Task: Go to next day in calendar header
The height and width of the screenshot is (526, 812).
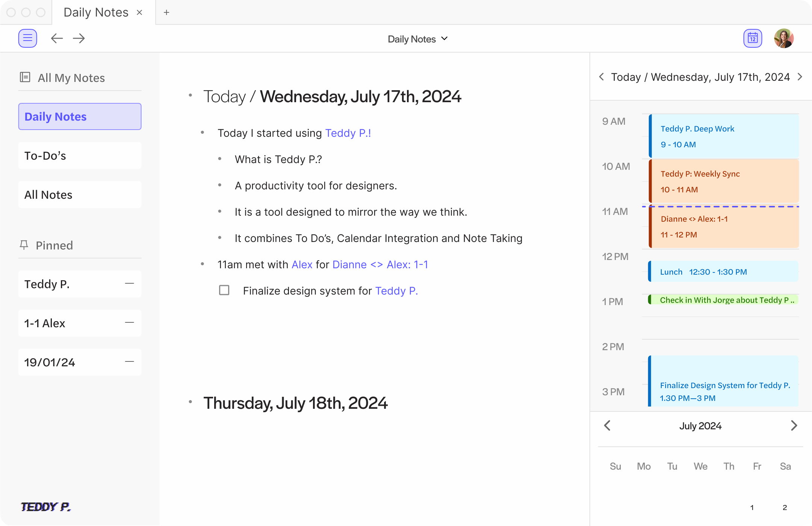Action: click(800, 77)
